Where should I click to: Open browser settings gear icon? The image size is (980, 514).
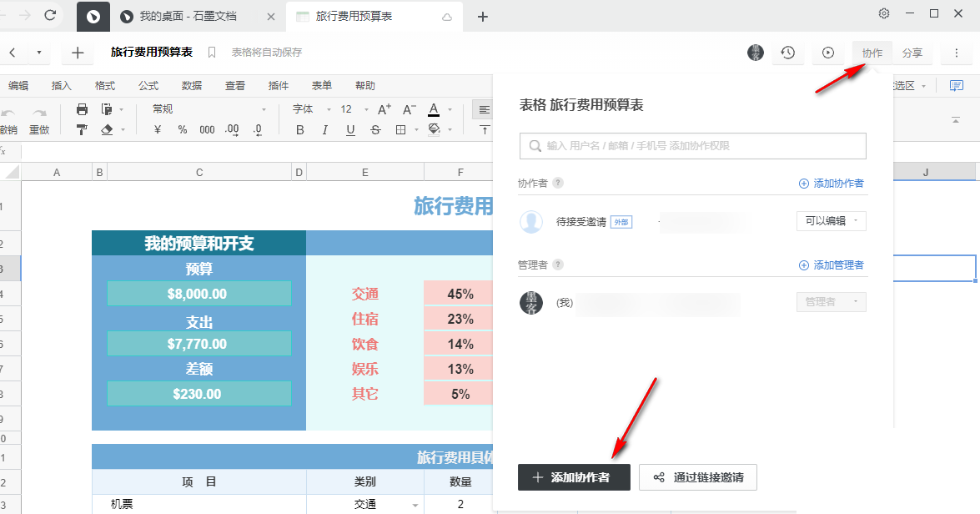(x=884, y=13)
